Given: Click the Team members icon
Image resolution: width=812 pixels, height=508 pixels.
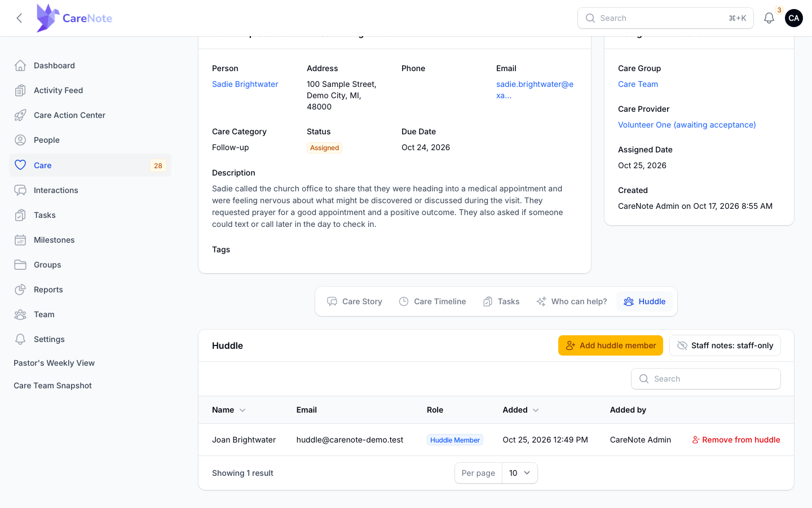Looking at the screenshot, I should (x=20, y=314).
